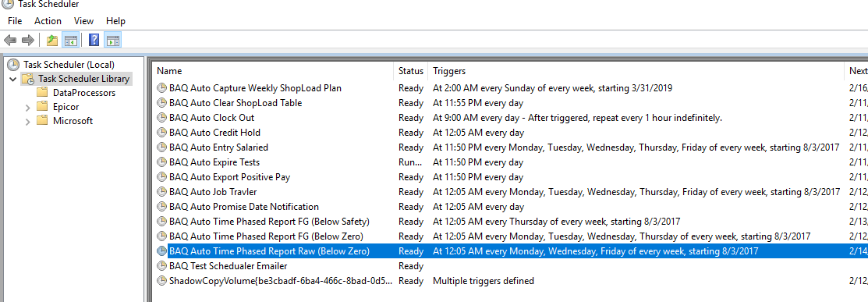Image resolution: width=868 pixels, height=302 pixels.
Task: Expand the Microsoft folder
Action: pos(27,122)
